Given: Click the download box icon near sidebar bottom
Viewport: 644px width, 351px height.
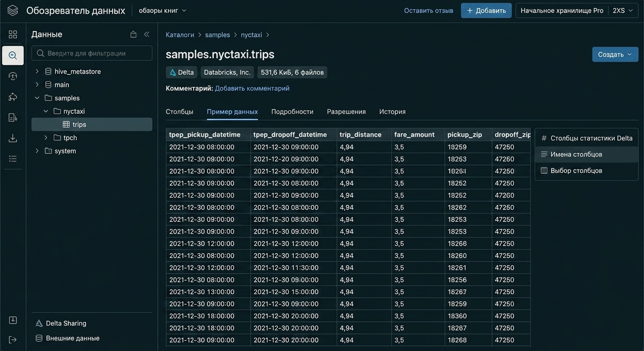Looking at the screenshot, I should [13, 320].
